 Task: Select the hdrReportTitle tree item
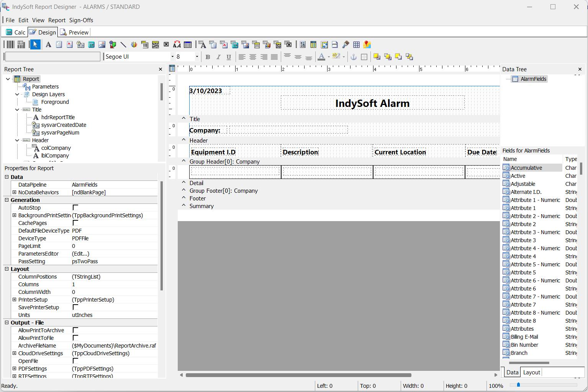coord(58,117)
